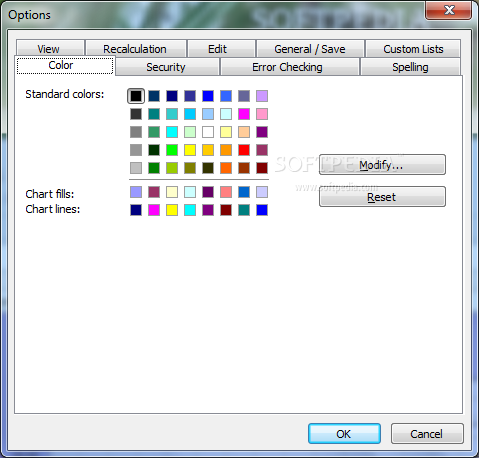This screenshot has width=479, height=458.
Task: Choose the teal swatch in Chart lines
Action: (244, 210)
